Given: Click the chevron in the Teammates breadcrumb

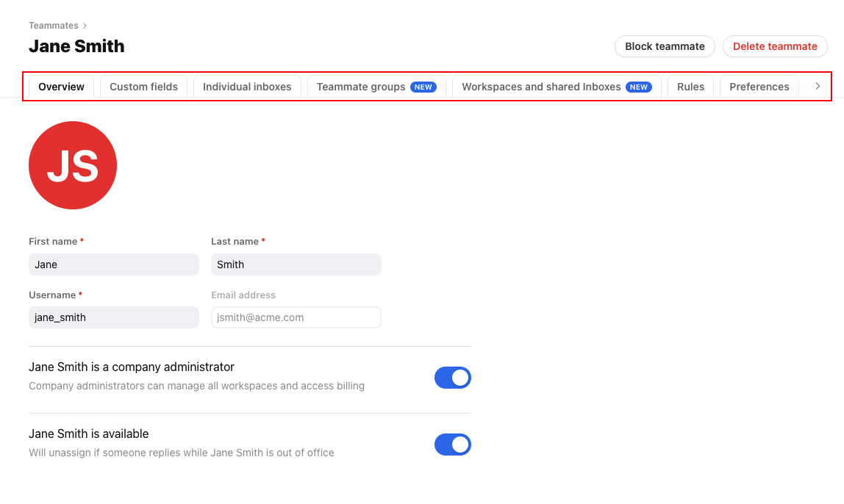Looking at the screenshot, I should 83,25.
